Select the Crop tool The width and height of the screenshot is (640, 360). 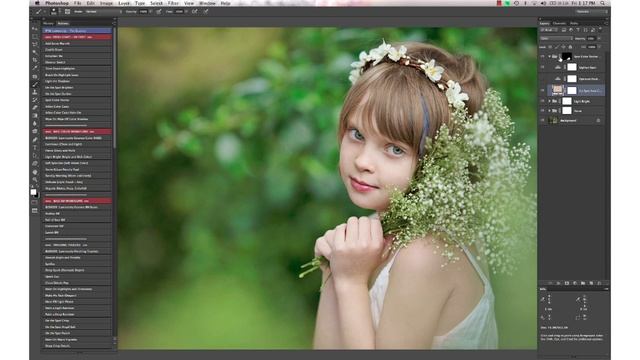point(35,60)
